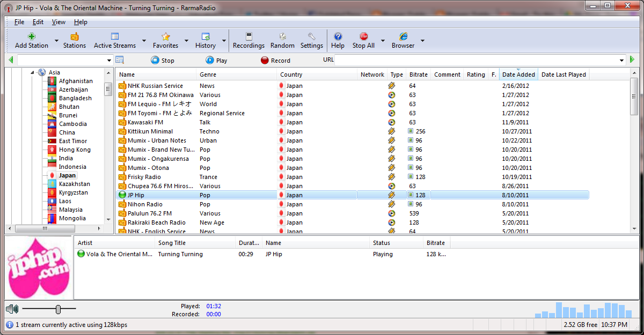Viewport: 644px width, 335px height.
Task: Open the Add Station dropdown arrow
Action: (56, 41)
